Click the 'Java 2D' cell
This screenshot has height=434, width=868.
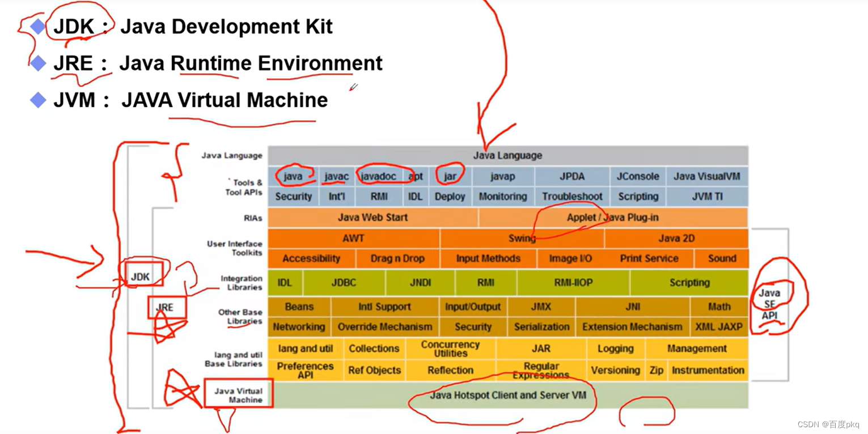(x=676, y=239)
